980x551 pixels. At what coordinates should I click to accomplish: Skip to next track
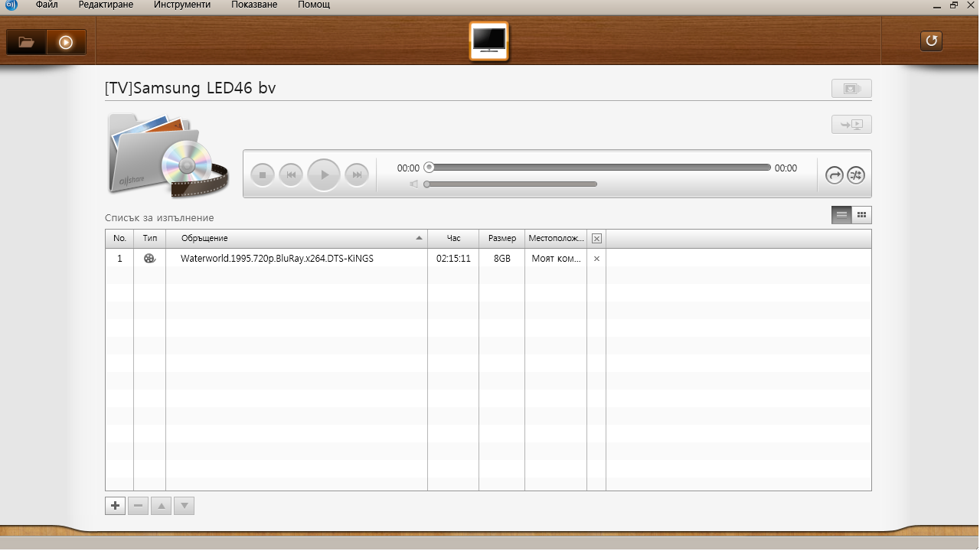click(357, 174)
